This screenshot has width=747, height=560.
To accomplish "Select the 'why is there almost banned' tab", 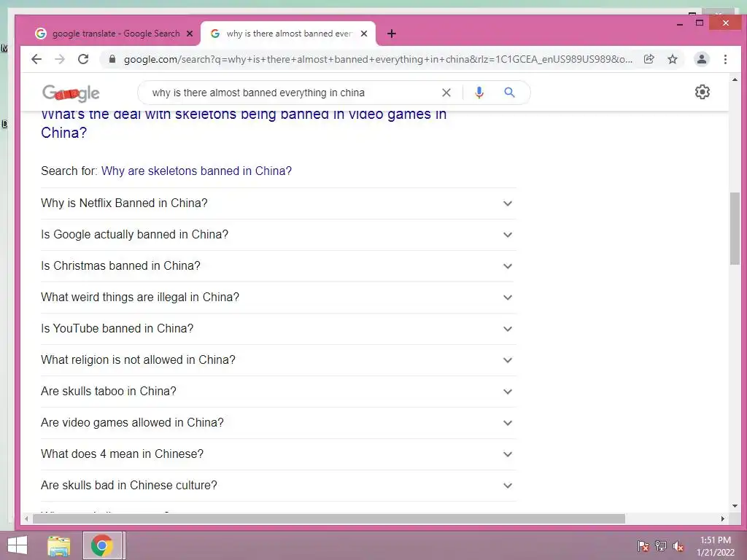I will point(288,34).
